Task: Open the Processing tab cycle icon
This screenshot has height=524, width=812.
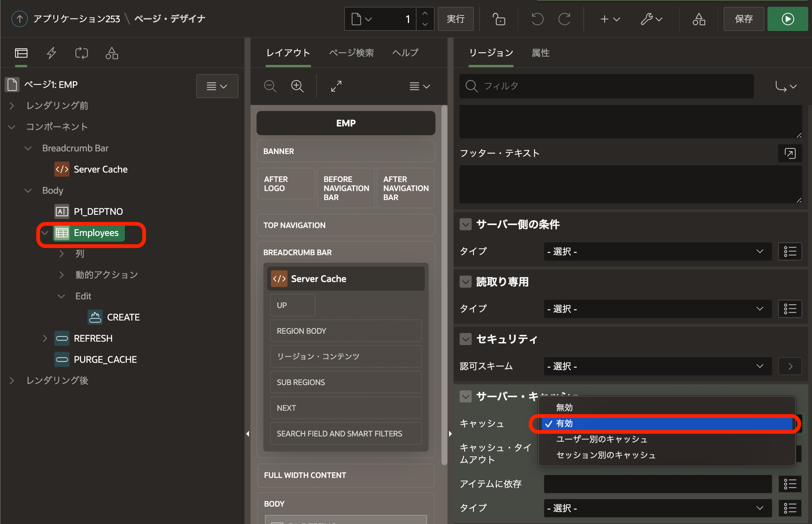Action: pyautogui.click(x=82, y=53)
